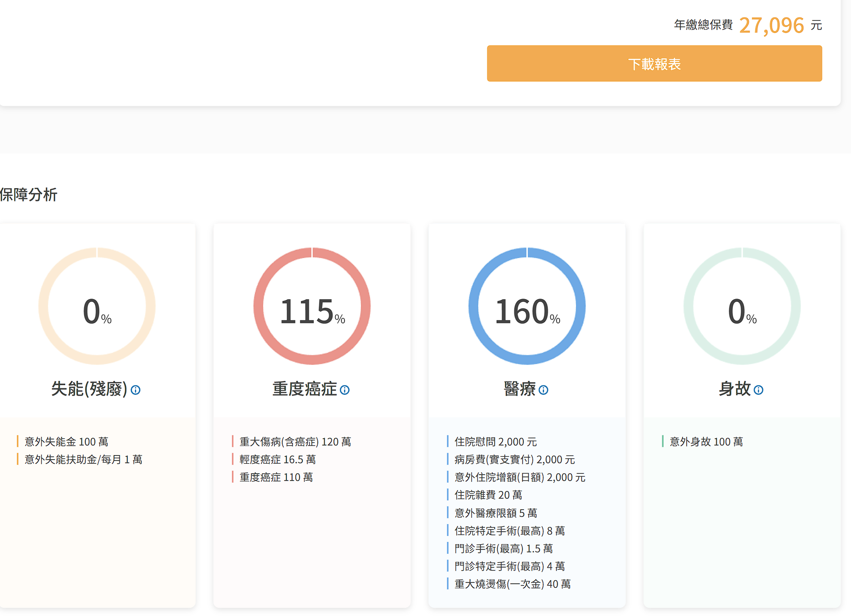Select the red 115% cancer progress ring

(x=312, y=306)
